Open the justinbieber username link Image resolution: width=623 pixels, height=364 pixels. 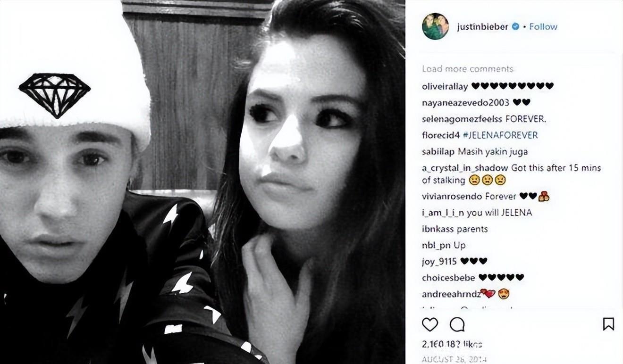482,27
